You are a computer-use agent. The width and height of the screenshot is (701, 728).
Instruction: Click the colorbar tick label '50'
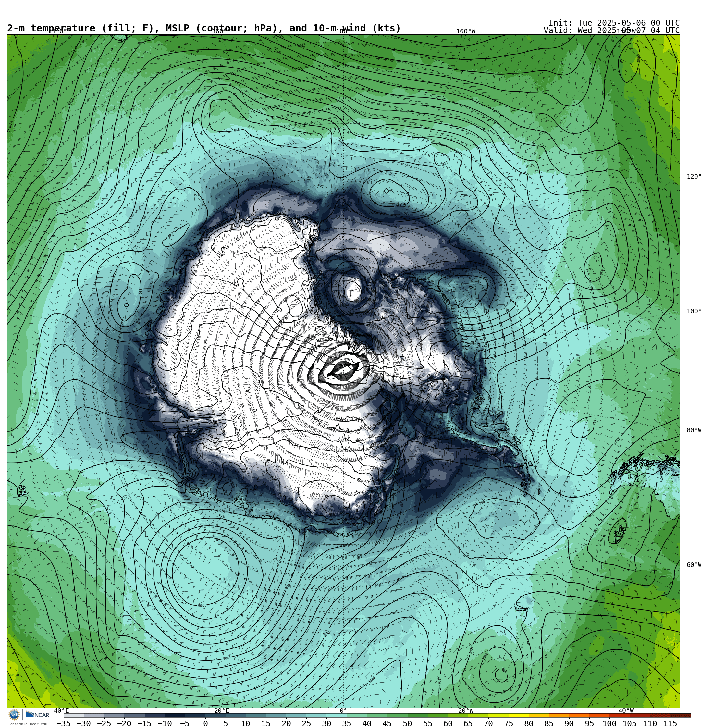(408, 723)
